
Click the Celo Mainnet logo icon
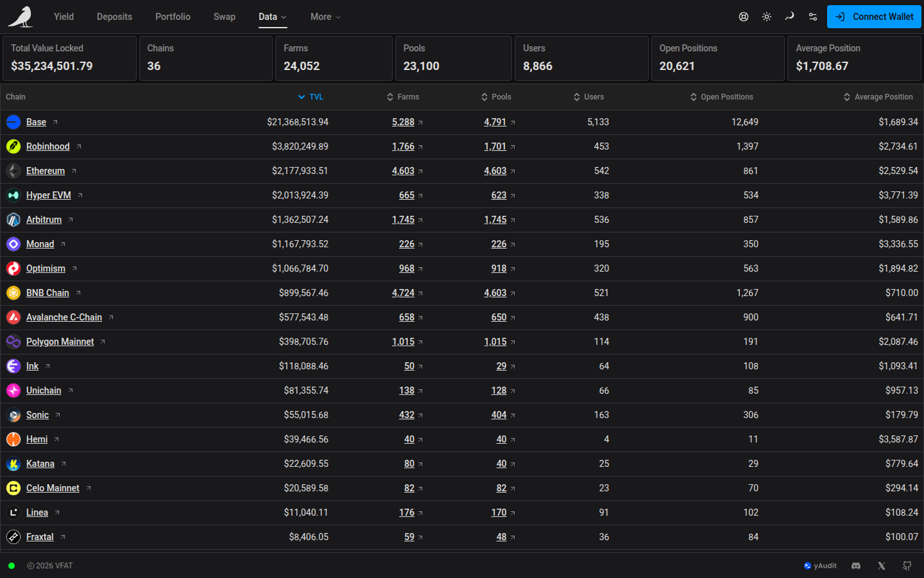[x=13, y=488]
